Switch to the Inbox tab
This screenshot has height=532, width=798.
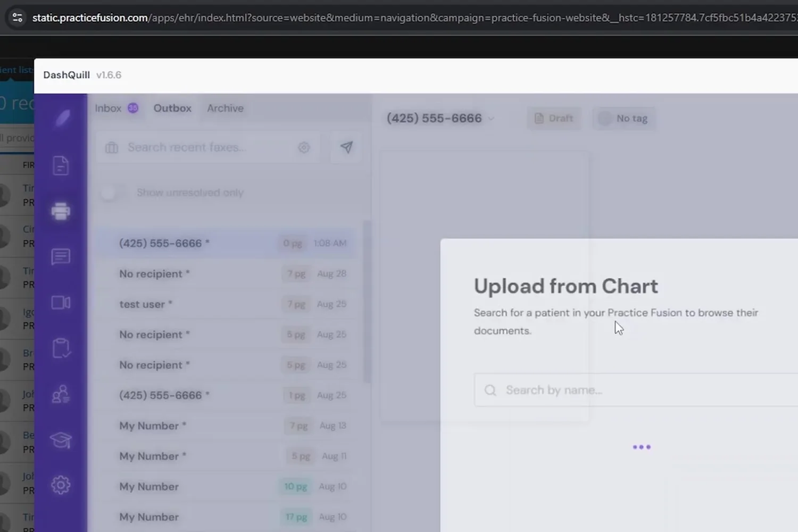[117, 108]
